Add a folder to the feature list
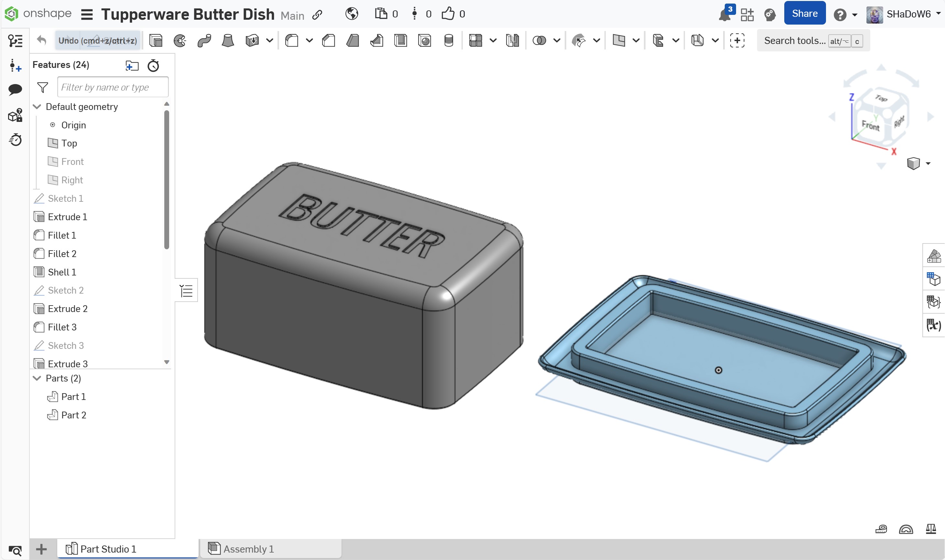Screen dimensions: 945x560 pyautogui.click(x=132, y=66)
